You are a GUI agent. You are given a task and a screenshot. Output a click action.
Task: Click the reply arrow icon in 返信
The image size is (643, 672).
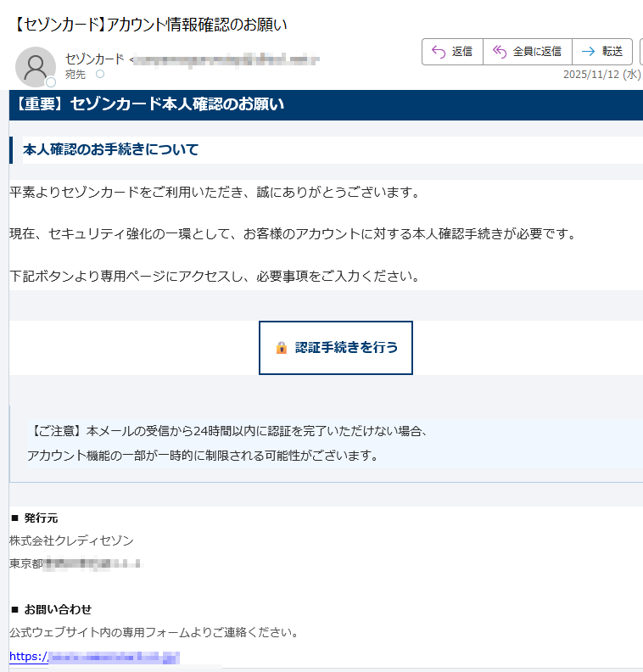[x=439, y=52]
